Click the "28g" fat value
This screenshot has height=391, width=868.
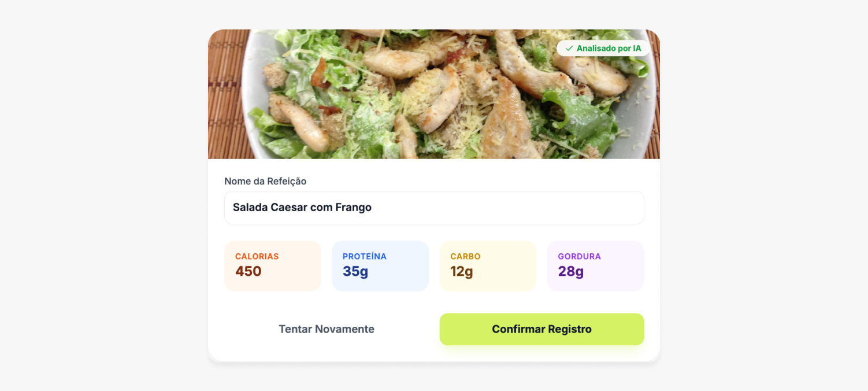(570, 271)
